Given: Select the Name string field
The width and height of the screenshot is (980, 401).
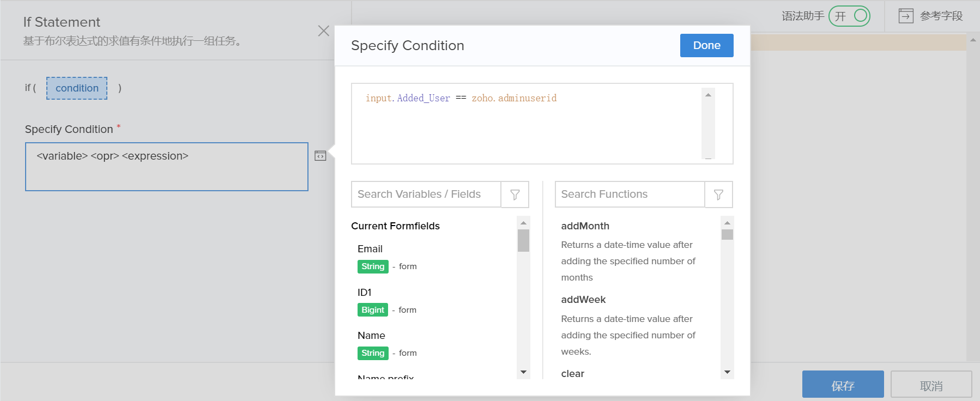Looking at the screenshot, I should [371, 336].
